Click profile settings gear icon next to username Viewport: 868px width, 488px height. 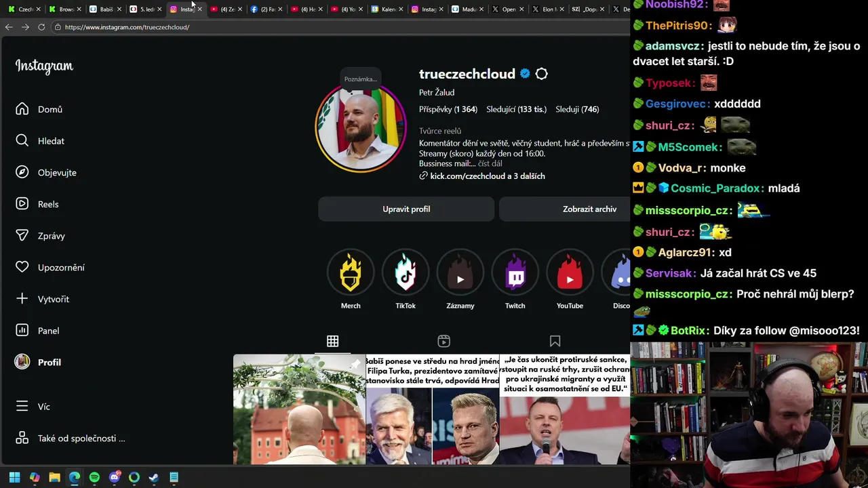(x=541, y=74)
